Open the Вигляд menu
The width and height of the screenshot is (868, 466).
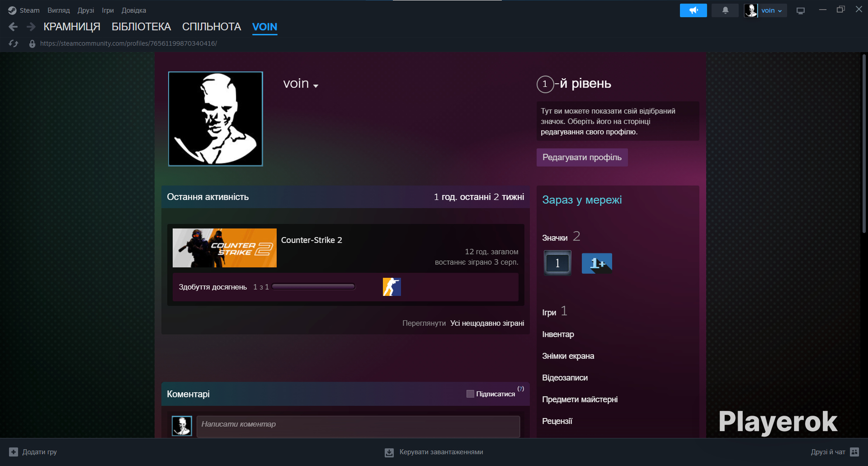[x=59, y=10]
